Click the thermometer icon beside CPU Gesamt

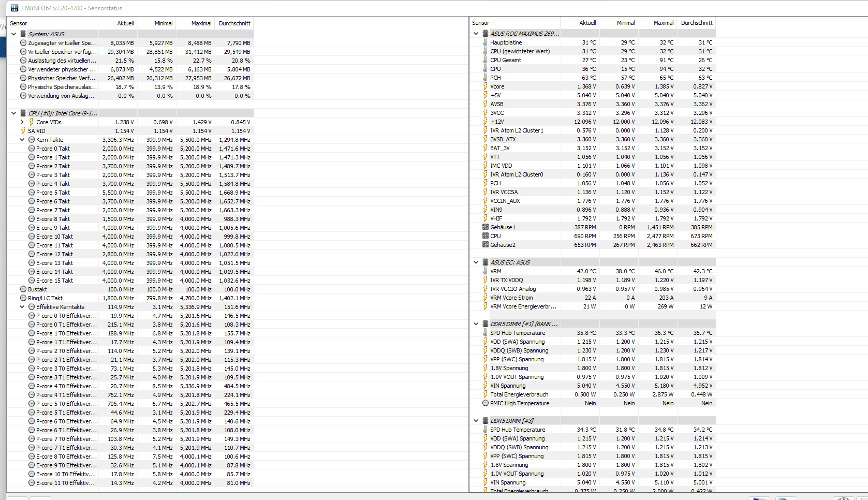tap(485, 60)
